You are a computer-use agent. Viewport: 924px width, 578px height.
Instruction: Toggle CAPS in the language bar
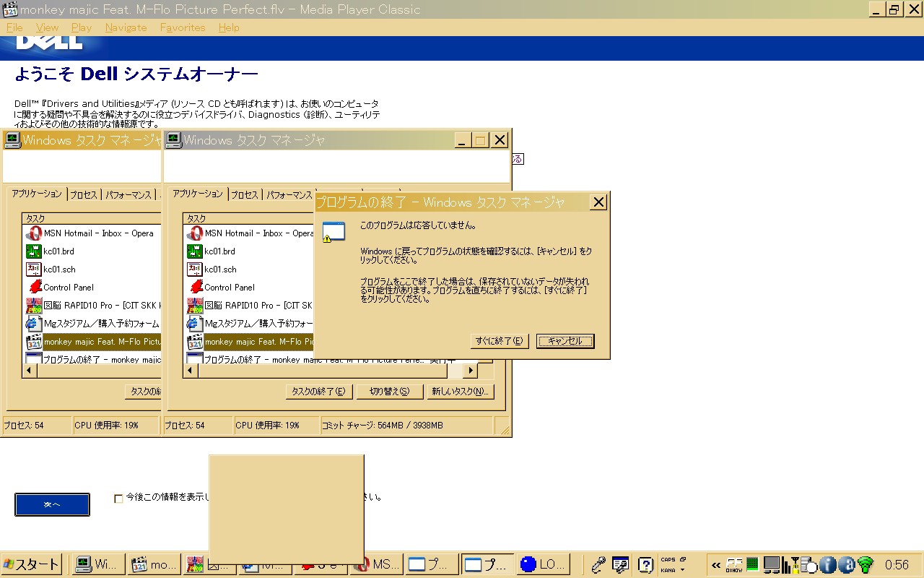pyautogui.click(x=668, y=559)
